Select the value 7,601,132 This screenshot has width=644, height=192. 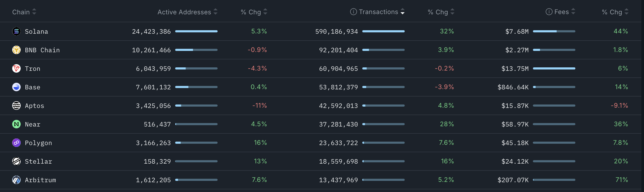pyautogui.click(x=153, y=87)
